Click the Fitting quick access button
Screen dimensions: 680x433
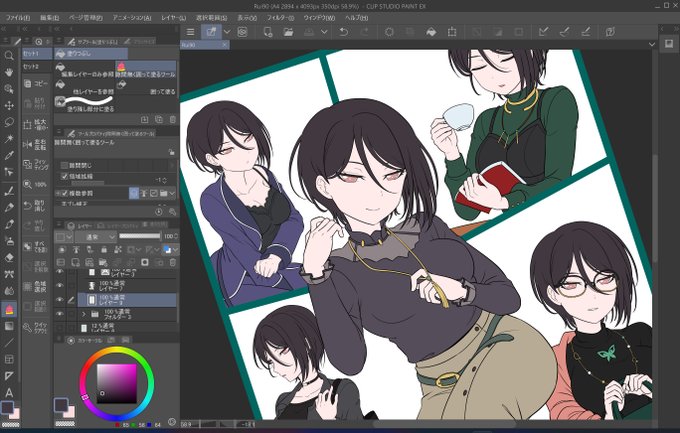tap(36, 164)
